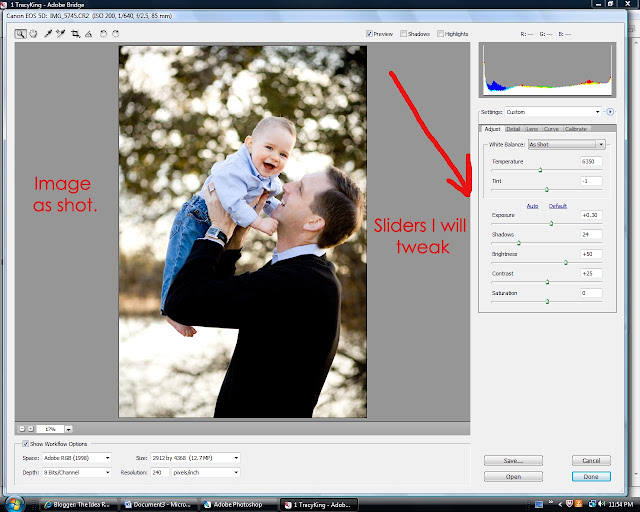The image size is (640, 512).
Task: Click the Exposure slider handle
Action: (551, 223)
